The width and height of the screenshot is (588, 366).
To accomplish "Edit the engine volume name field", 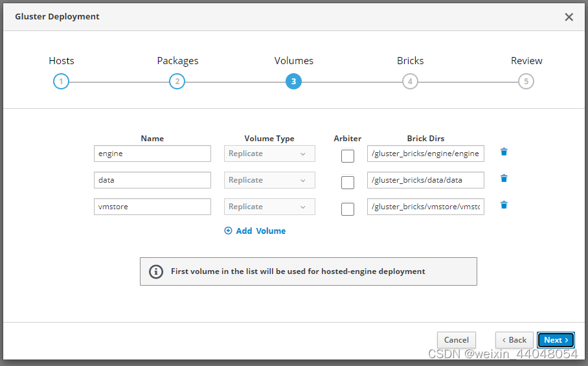I will [152, 154].
